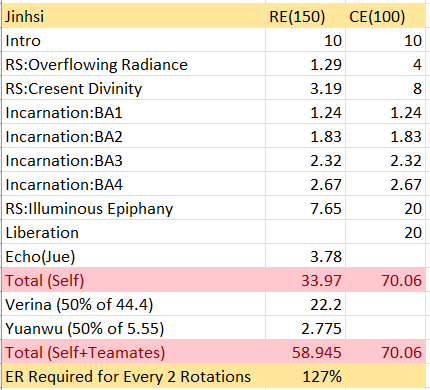Click RE 2.67 cell in BA4 row

306,184
